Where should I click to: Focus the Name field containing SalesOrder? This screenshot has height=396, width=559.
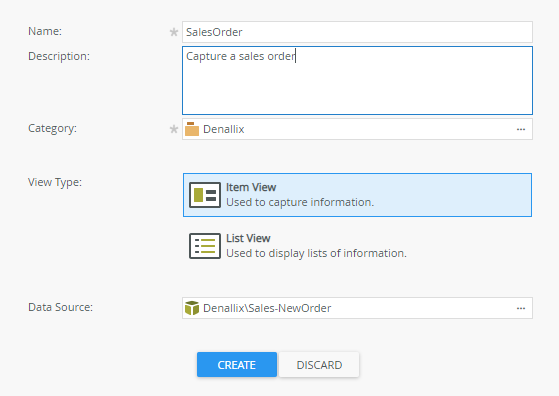point(357,32)
